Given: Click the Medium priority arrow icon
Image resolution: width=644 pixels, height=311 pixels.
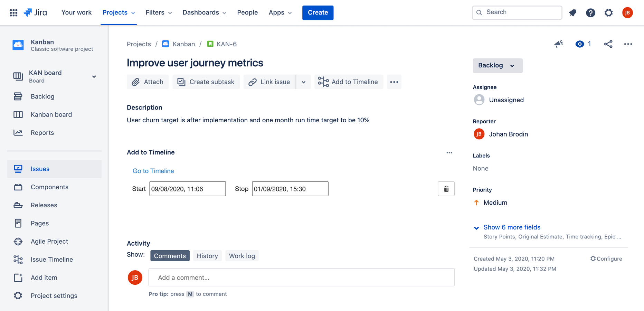Looking at the screenshot, I should (x=476, y=202).
